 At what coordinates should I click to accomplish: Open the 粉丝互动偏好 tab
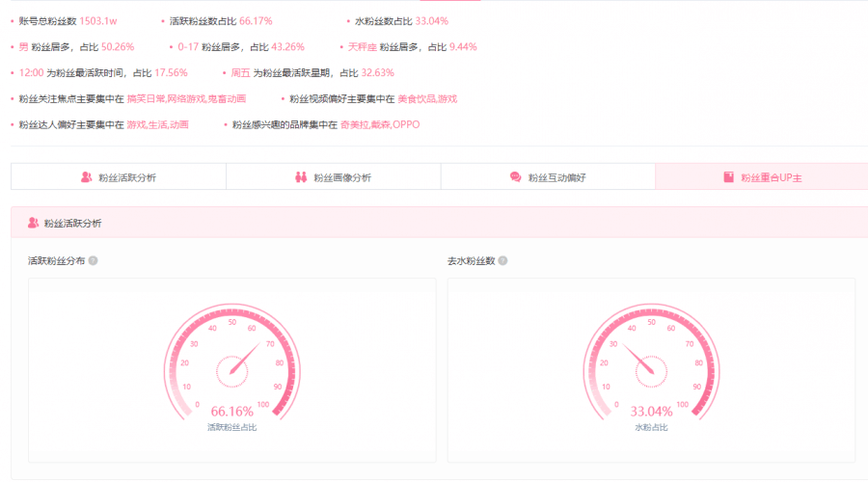[548, 177]
